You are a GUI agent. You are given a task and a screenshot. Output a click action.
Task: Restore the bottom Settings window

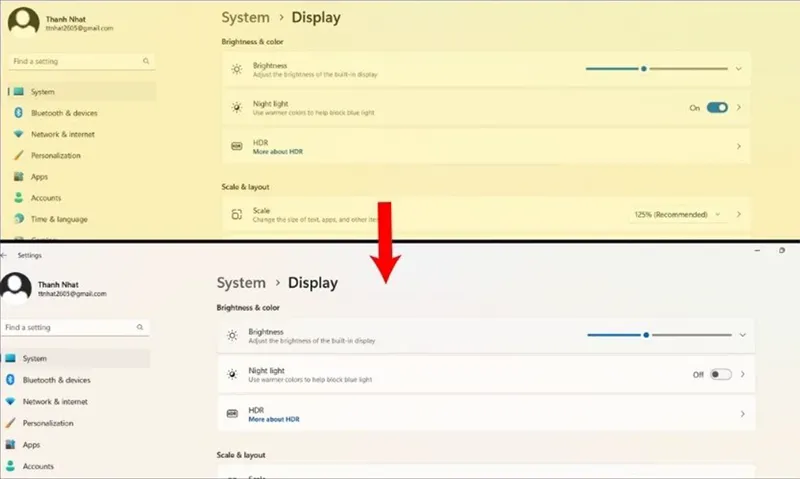pyautogui.click(x=782, y=250)
